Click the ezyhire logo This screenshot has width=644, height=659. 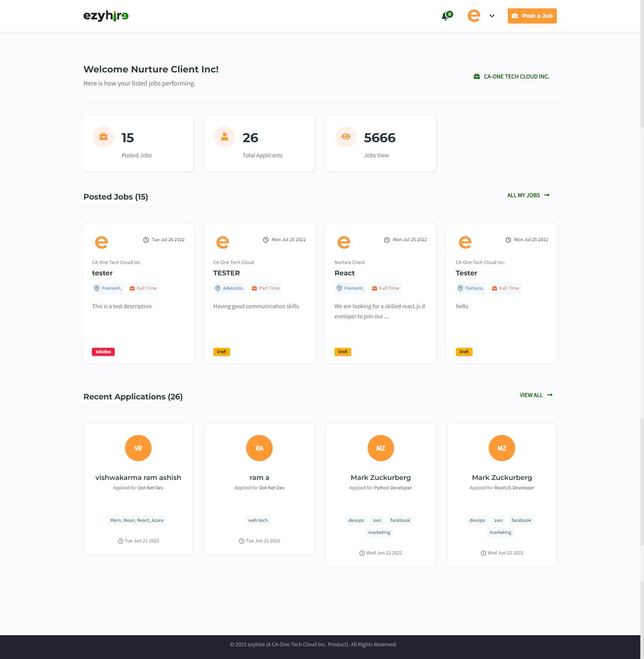pyautogui.click(x=106, y=15)
